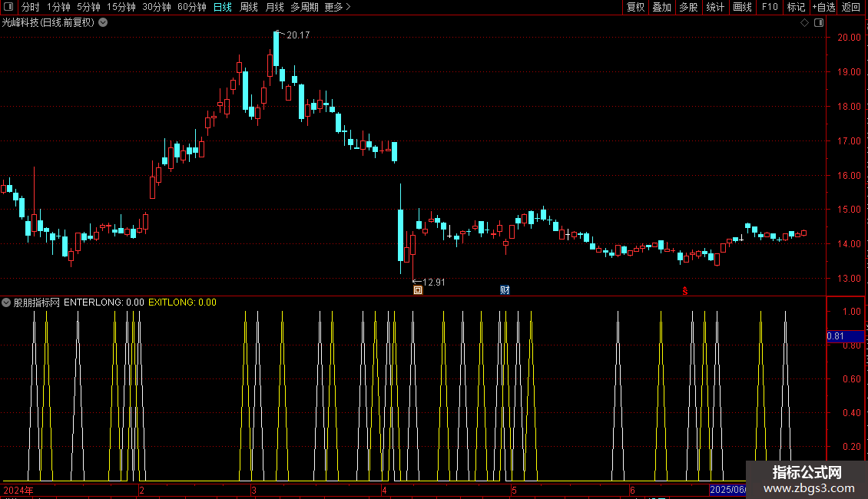Image resolution: width=868 pixels, height=499 pixels.
Task: Open 多股 multi-stock view
Action: [688, 7]
